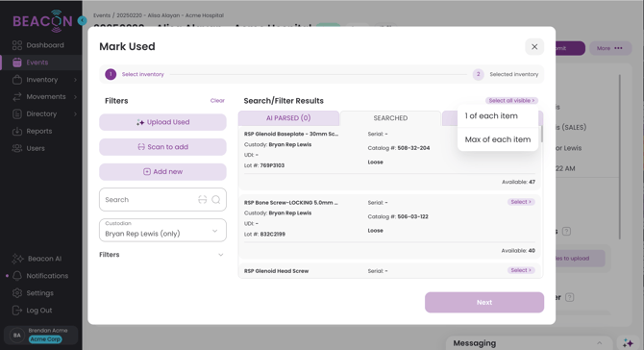Viewport: 644px width, 350px height.
Task: Click lot number 832C2199
Action: click(272, 235)
